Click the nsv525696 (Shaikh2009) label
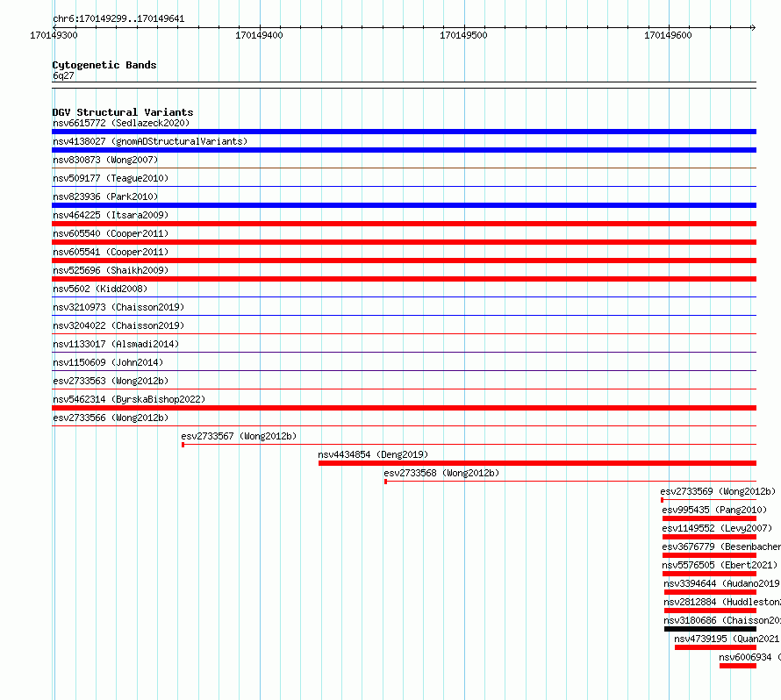The width and height of the screenshot is (781, 700). click(x=111, y=270)
